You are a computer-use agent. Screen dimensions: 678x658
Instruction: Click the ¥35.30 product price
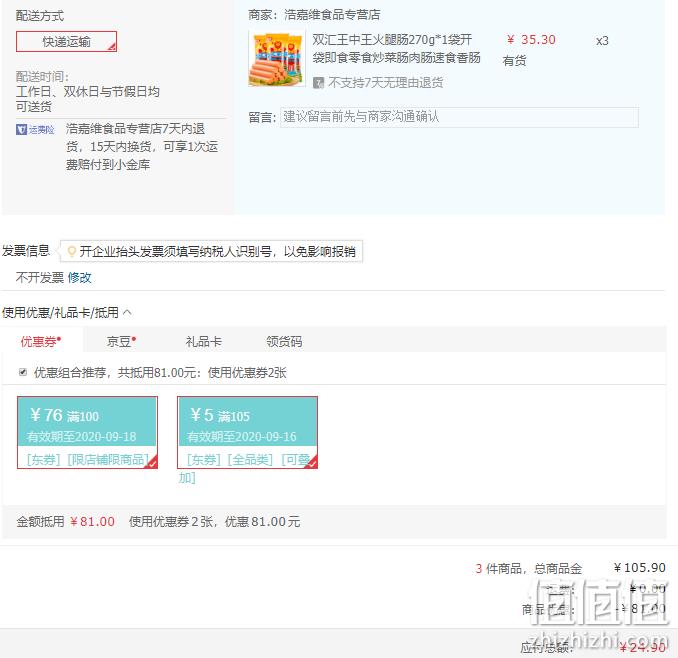pos(531,40)
